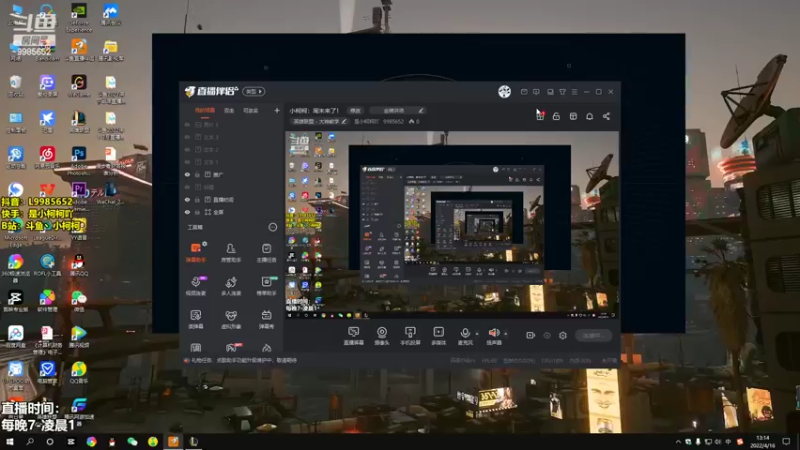
Task: Open the 读弹幕 read-danmaku tool
Action: click(196, 319)
